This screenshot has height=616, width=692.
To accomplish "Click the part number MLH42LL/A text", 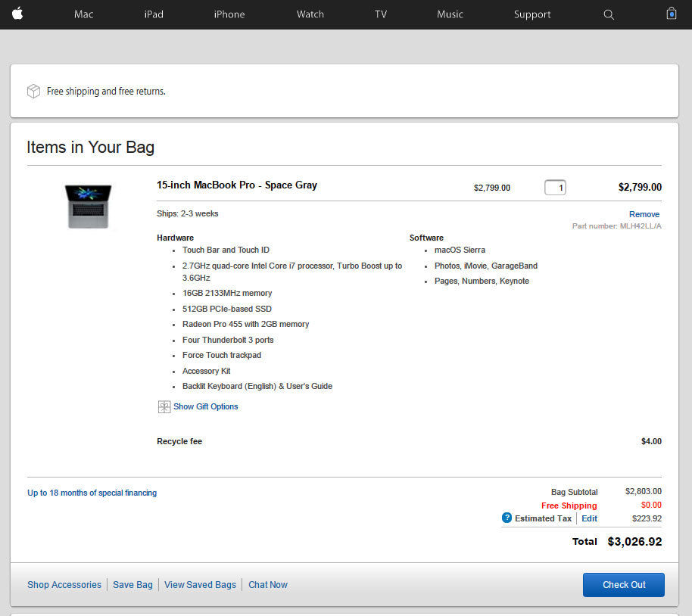I will (x=616, y=226).
